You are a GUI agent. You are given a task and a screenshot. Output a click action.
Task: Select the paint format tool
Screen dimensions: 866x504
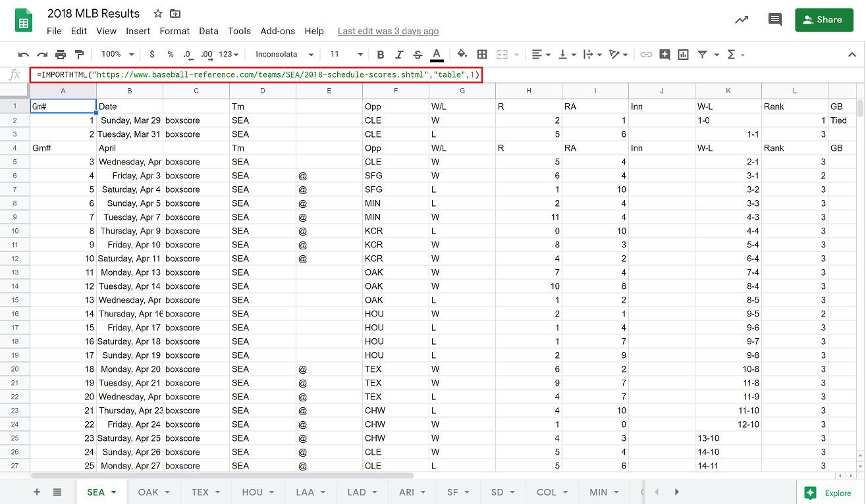[79, 55]
